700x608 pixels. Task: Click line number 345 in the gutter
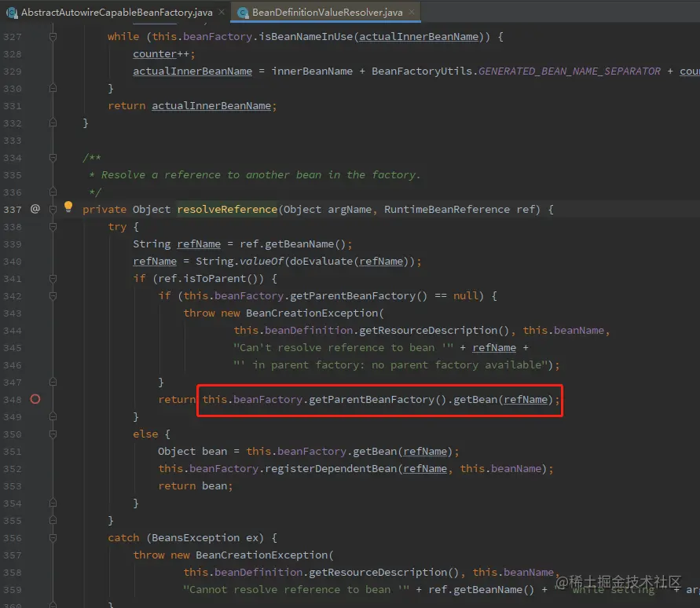point(13,348)
